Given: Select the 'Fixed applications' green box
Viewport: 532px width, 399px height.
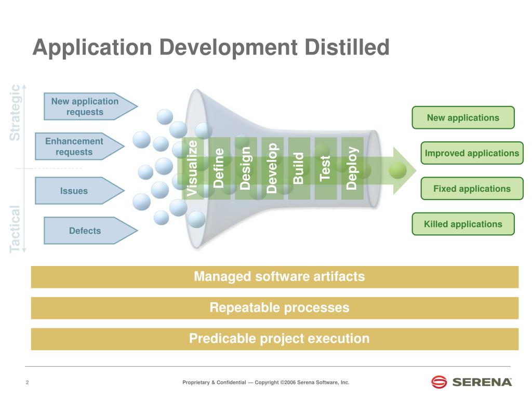Looking at the screenshot, I should pyautogui.click(x=472, y=189).
